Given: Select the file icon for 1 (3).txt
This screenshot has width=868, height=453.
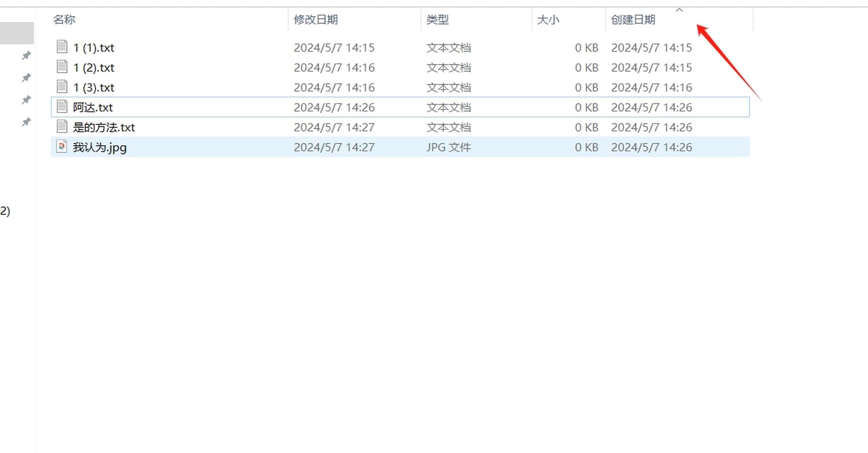Looking at the screenshot, I should 62,87.
